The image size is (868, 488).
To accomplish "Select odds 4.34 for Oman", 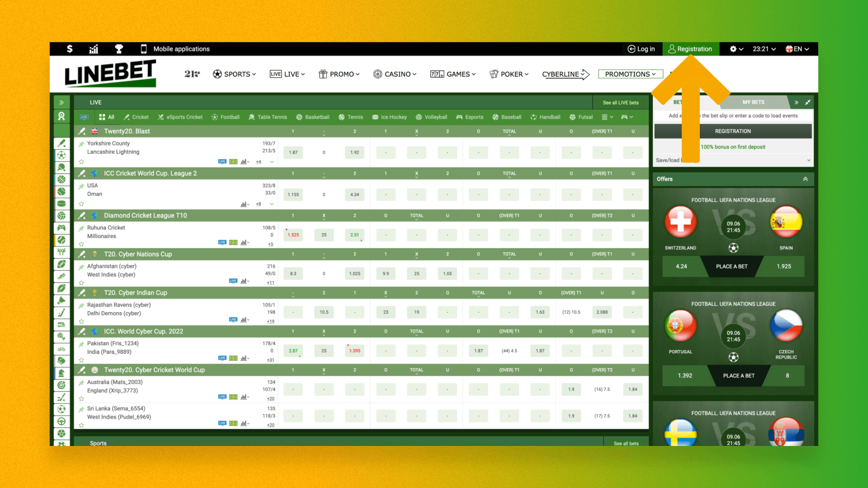I will tap(355, 194).
